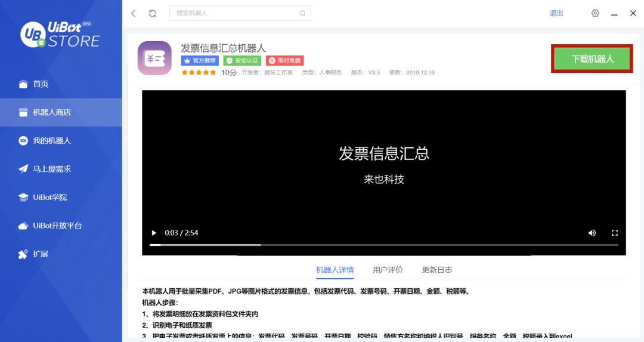The image size is (644, 342).
Task: Click description step 2、识别电子和纸质发票
Action: click(x=177, y=325)
